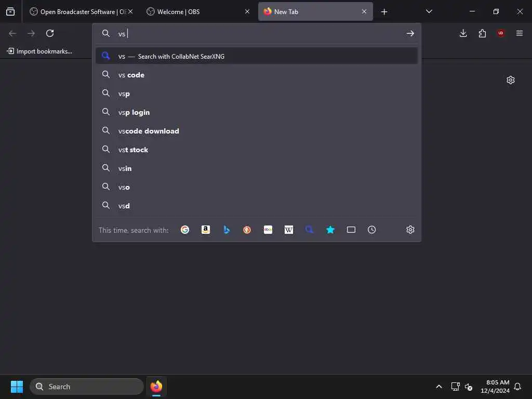Click the Windows taskbar Search box
Image resolution: width=532 pixels, height=399 pixels.
pos(87,387)
